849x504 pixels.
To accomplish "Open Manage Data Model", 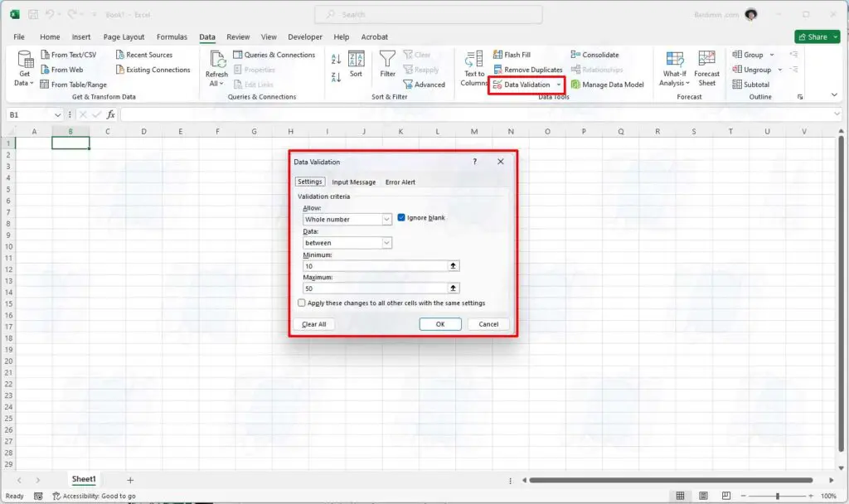I will pyautogui.click(x=608, y=85).
